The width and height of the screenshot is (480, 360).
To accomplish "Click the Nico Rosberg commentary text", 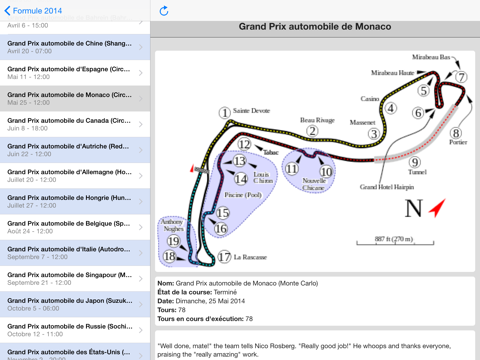I will [x=304, y=350].
